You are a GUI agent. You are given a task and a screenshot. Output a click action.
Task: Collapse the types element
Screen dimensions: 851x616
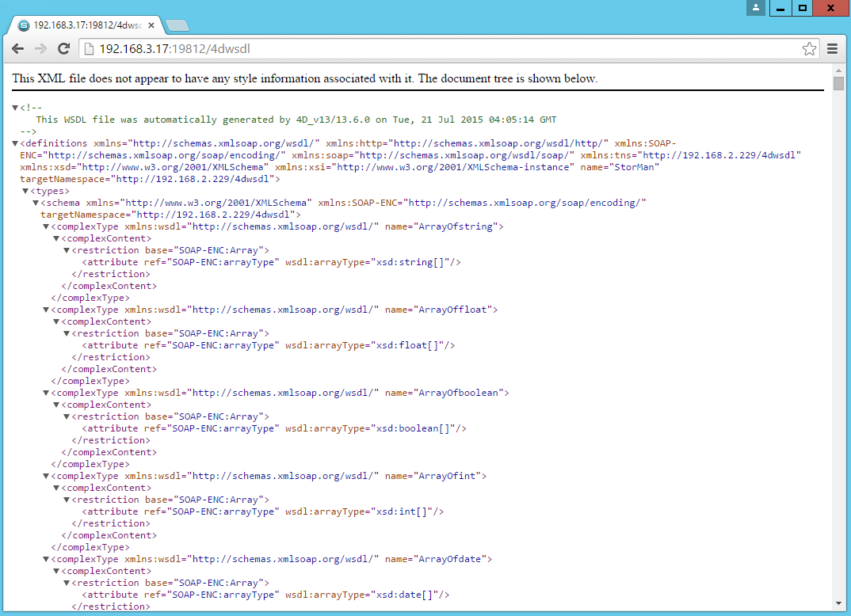[x=25, y=190]
